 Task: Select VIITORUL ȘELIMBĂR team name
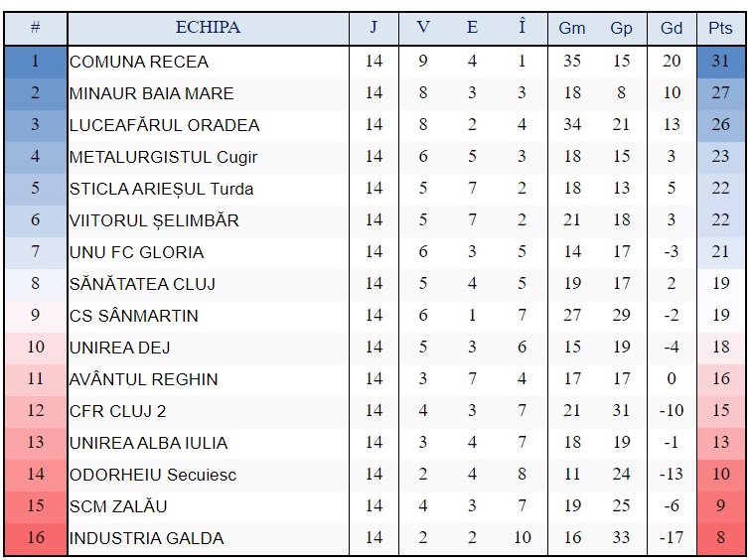[154, 220]
